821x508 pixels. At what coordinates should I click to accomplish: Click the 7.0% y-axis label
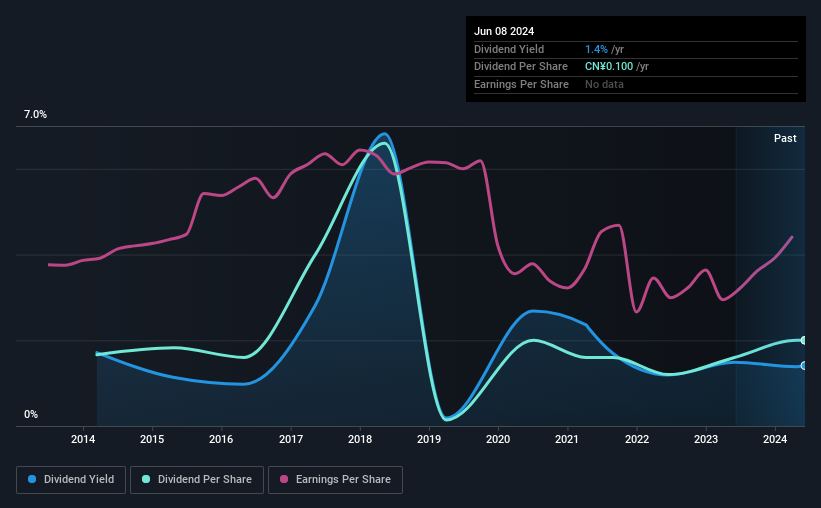35,114
